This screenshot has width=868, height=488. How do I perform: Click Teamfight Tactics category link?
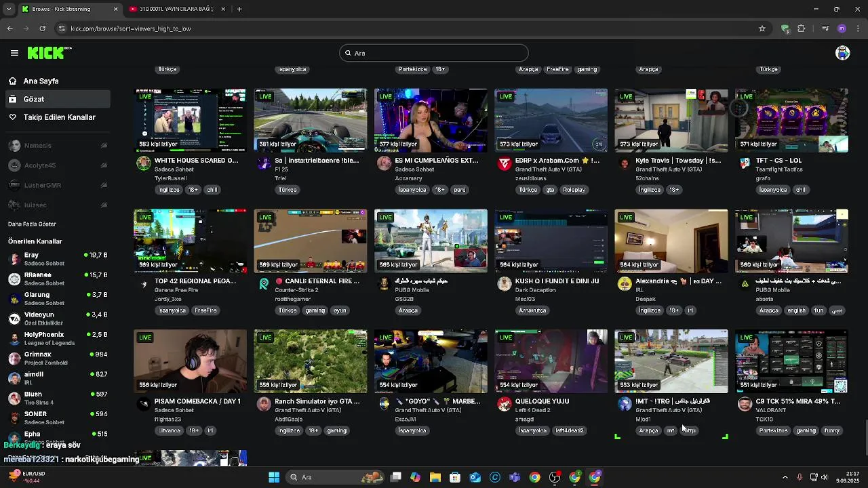(x=778, y=169)
